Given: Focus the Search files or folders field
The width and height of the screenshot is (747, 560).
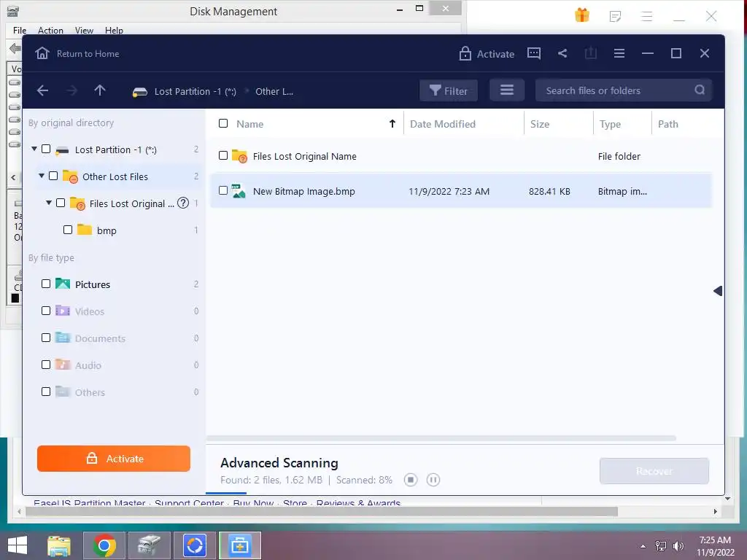Looking at the screenshot, I should click(624, 90).
